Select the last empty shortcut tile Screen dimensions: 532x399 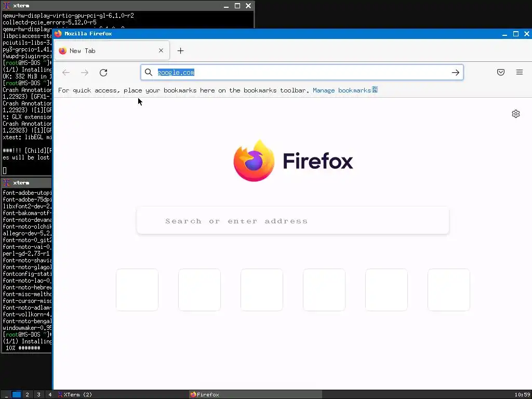[448, 290]
